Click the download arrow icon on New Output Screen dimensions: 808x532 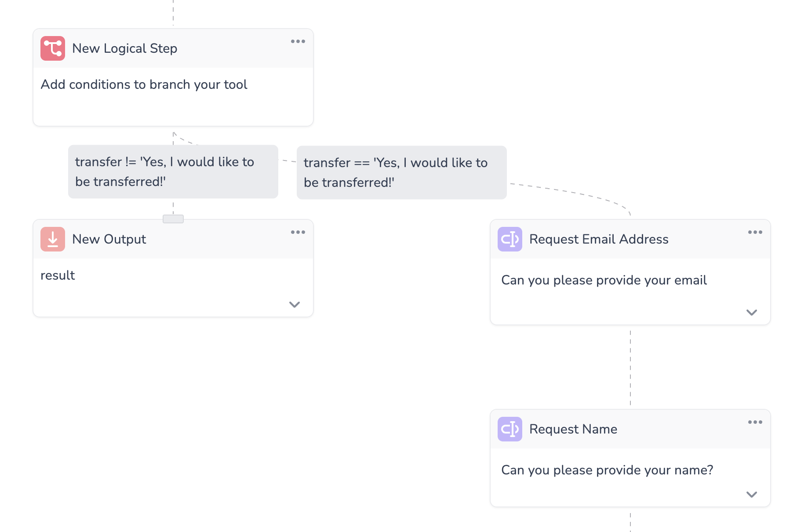click(x=53, y=239)
